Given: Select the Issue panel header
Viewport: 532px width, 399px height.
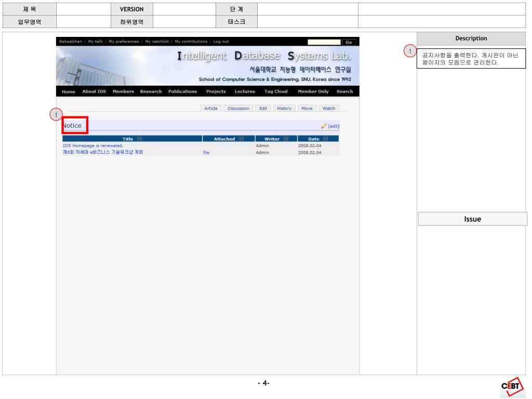Looking at the screenshot, I should (472, 219).
